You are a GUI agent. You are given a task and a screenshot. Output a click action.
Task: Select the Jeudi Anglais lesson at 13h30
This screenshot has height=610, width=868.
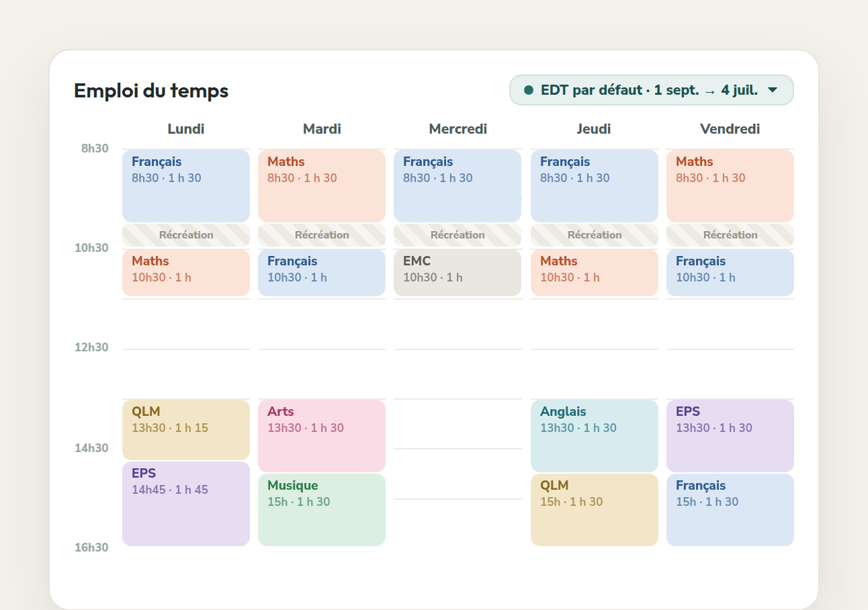coord(595,436)
